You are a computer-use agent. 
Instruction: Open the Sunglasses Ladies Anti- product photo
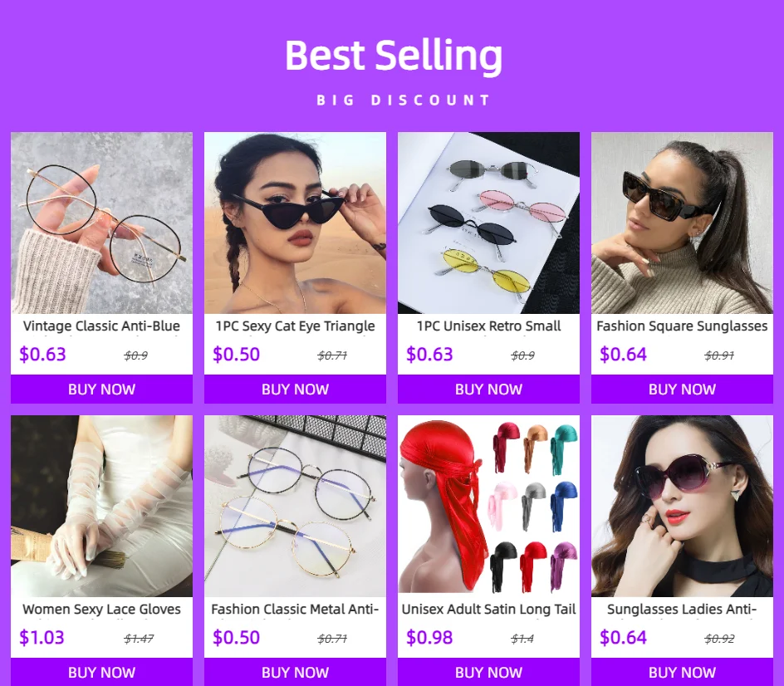(682, 506)
